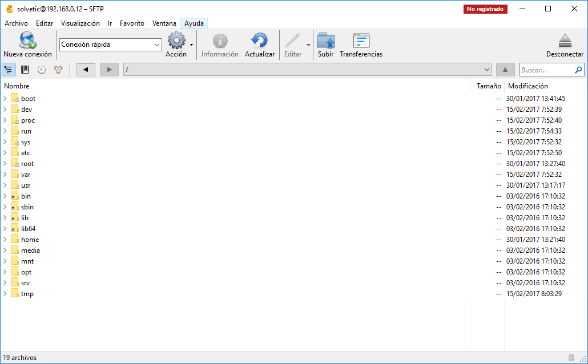
Task: Click the Editar pencil toolbar icon
Action: click(292, 41)
